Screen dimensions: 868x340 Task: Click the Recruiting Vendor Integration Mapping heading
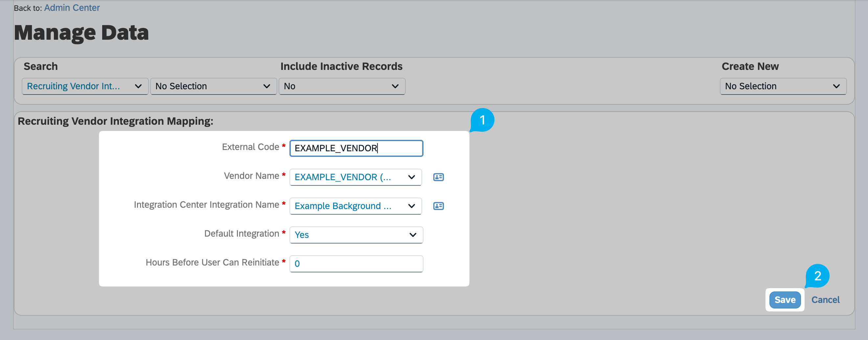tap(115, 121)
